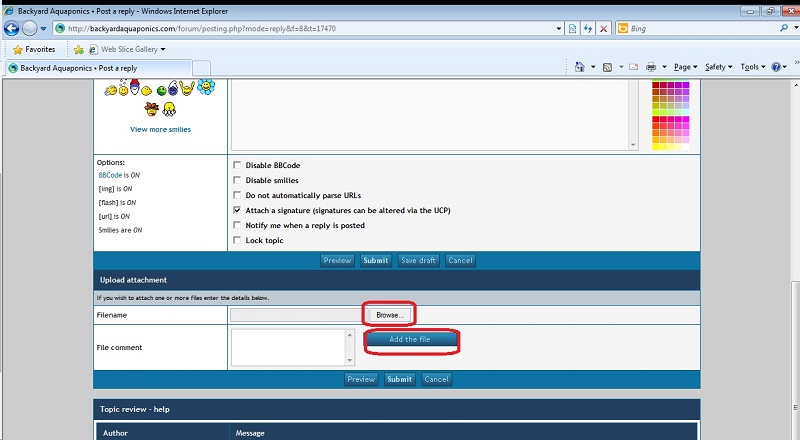Screen dimensions: 800x440
Task: Pick the bright yellow swatch in the color palette
Action: tap(657, 146)
